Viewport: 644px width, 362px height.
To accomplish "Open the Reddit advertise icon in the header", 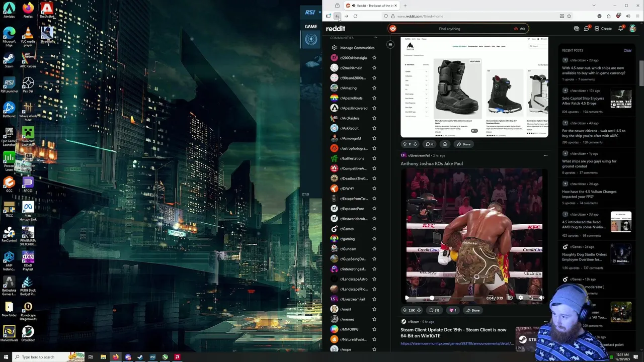I will [577, 29].
